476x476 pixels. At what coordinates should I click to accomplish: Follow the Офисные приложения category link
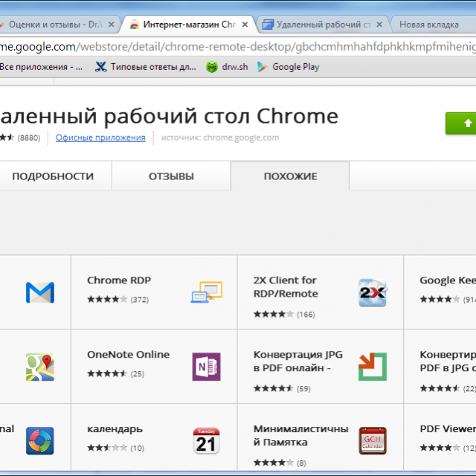tap(100, 138)
